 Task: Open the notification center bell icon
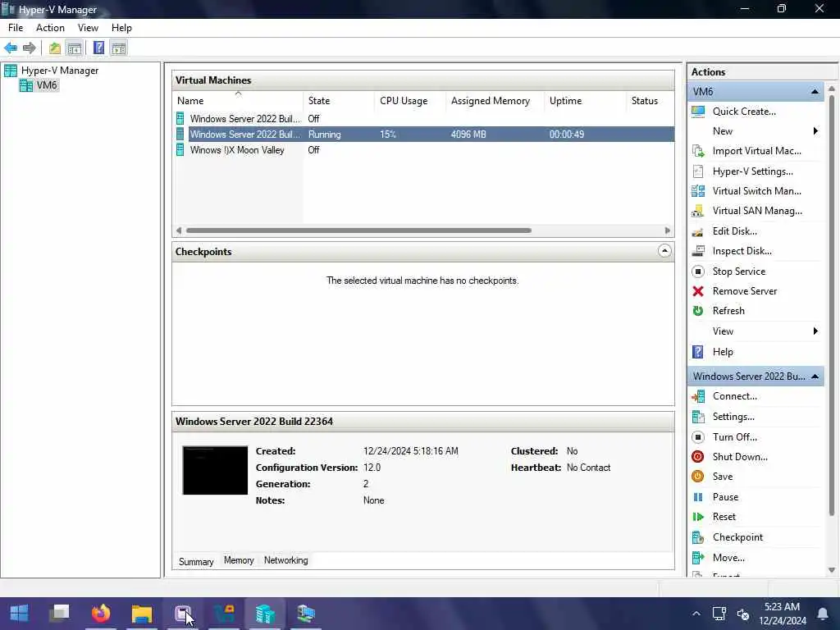point(823,614)
